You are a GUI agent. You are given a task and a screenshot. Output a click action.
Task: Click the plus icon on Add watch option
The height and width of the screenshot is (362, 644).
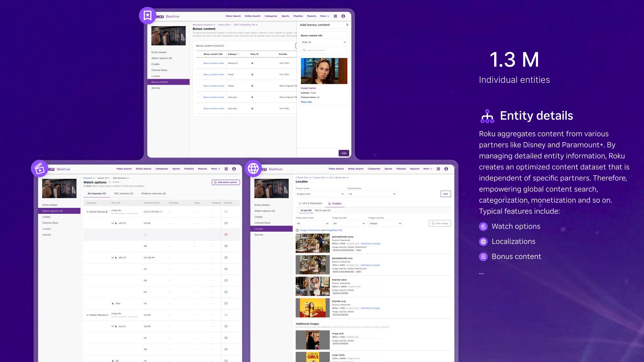215,182
